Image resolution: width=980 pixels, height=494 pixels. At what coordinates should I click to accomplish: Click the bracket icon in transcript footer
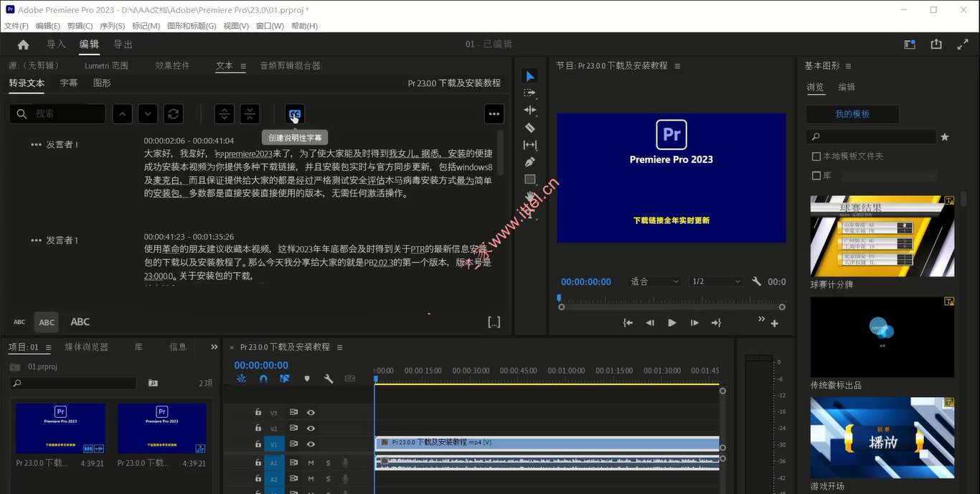pyautogui.click(x=494, y=322)
